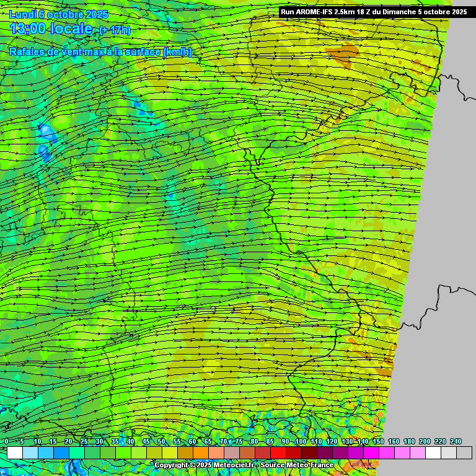Screen dimensions: 476x476
Task: Click the gray 240 km/h legend swatch
Action: [x=464, y=452]
